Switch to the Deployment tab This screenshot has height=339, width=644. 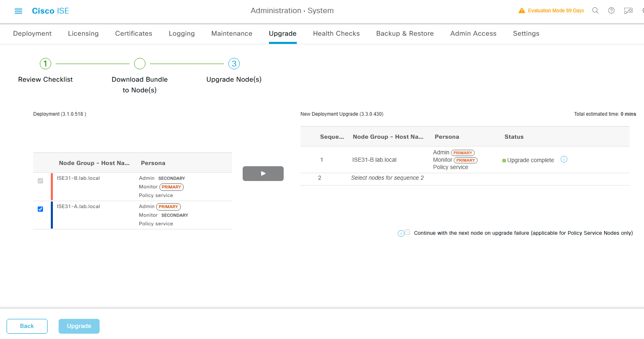[32, 34]
